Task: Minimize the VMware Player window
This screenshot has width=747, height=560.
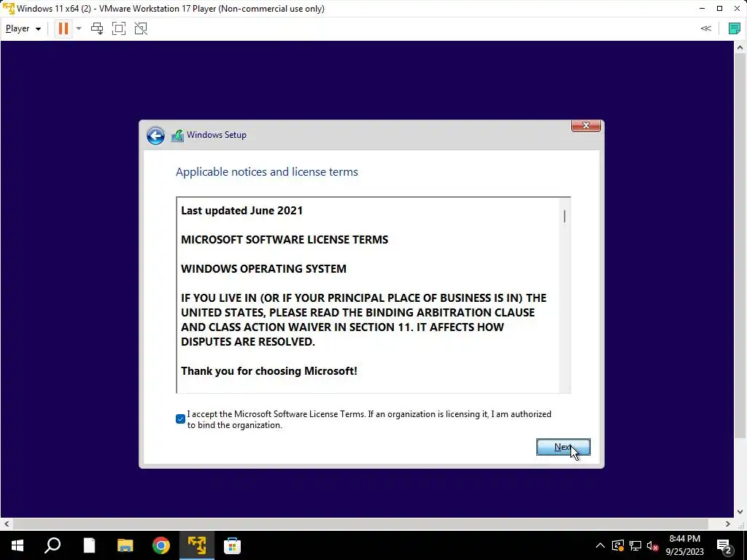Action: click(x=703, y=9)
